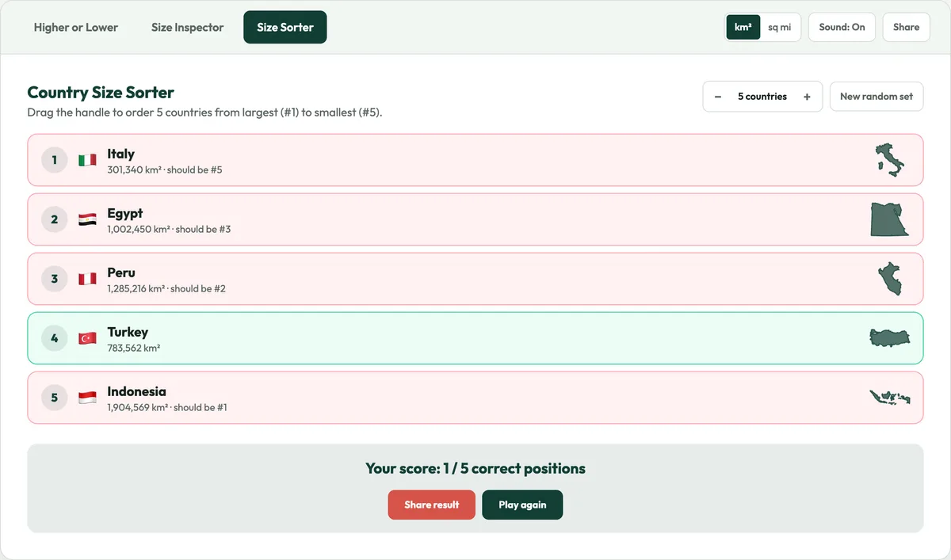Click the Italy map silhouette
This screenshot has width=951, height=560.
890,160
